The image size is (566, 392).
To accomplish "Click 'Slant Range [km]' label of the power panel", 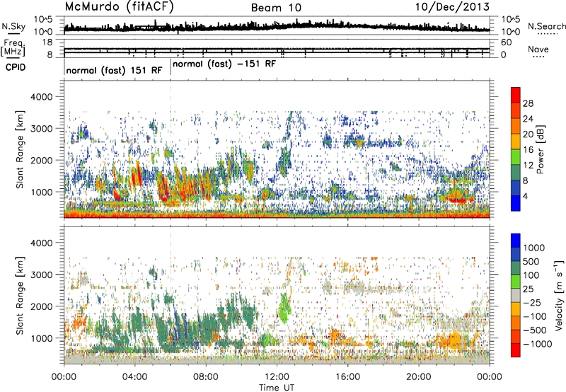I will tap(20, 149).
